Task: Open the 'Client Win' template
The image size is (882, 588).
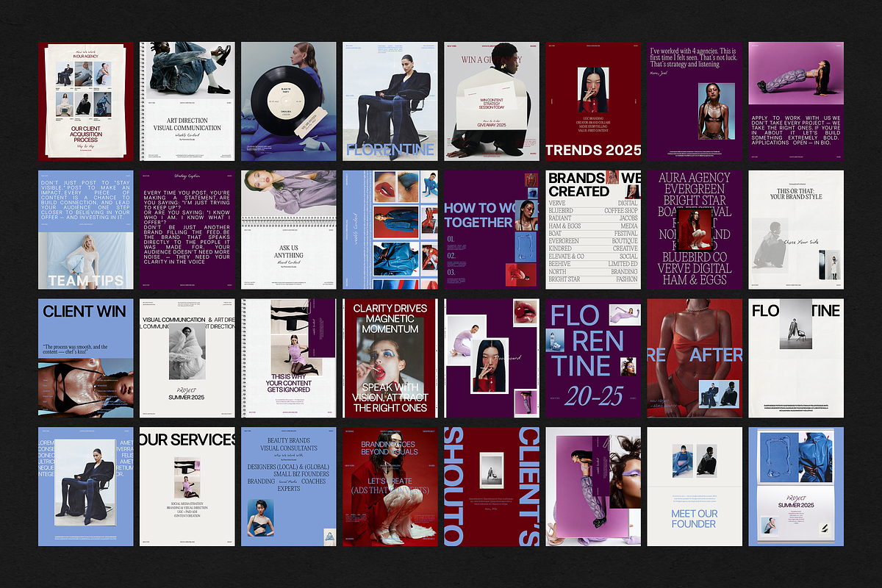Action: 86,359
